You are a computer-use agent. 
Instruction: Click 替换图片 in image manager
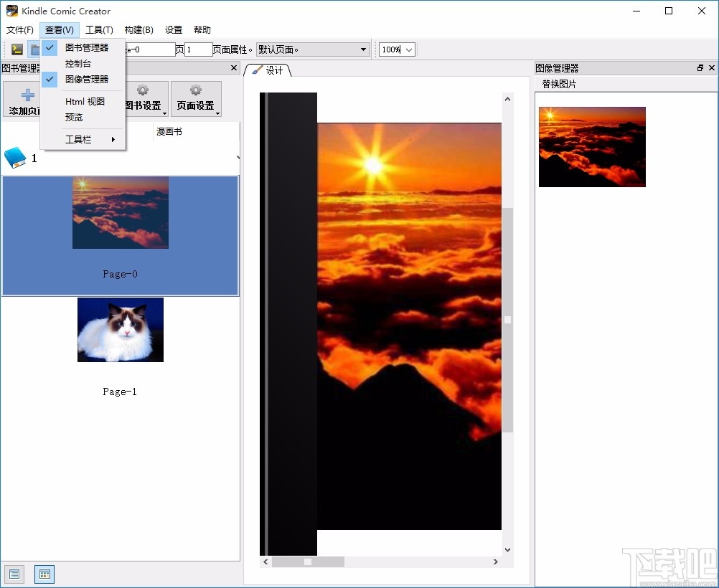click(x=559, y=84)
